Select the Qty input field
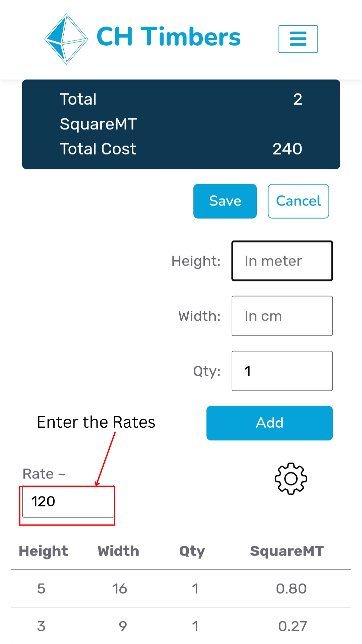 (282, 371)
